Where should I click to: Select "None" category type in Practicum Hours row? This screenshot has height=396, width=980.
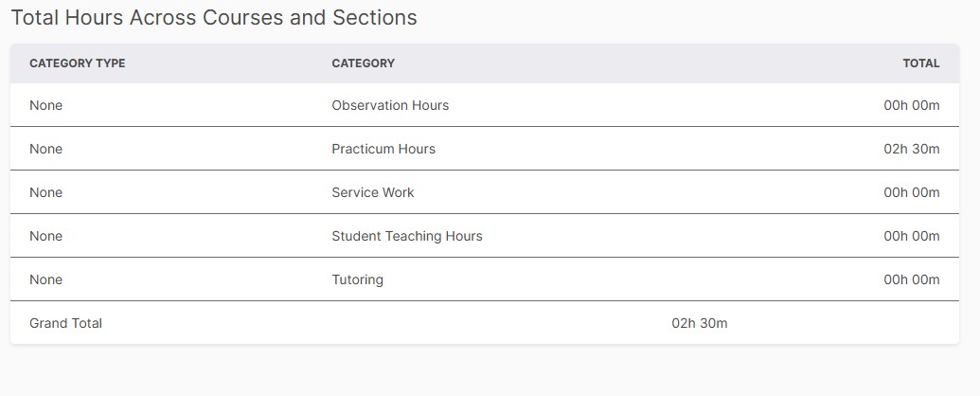[45, 149]
